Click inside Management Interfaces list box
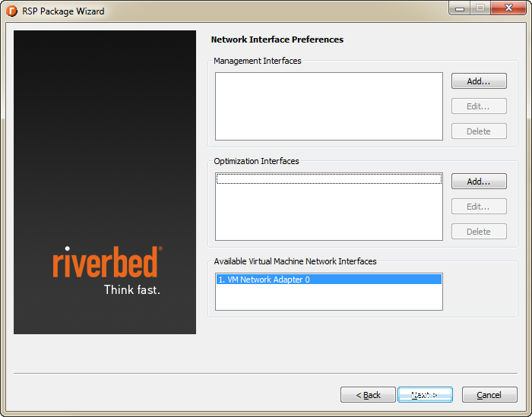Viewport: 532px width, 417px height. click(x=329, y=106)
